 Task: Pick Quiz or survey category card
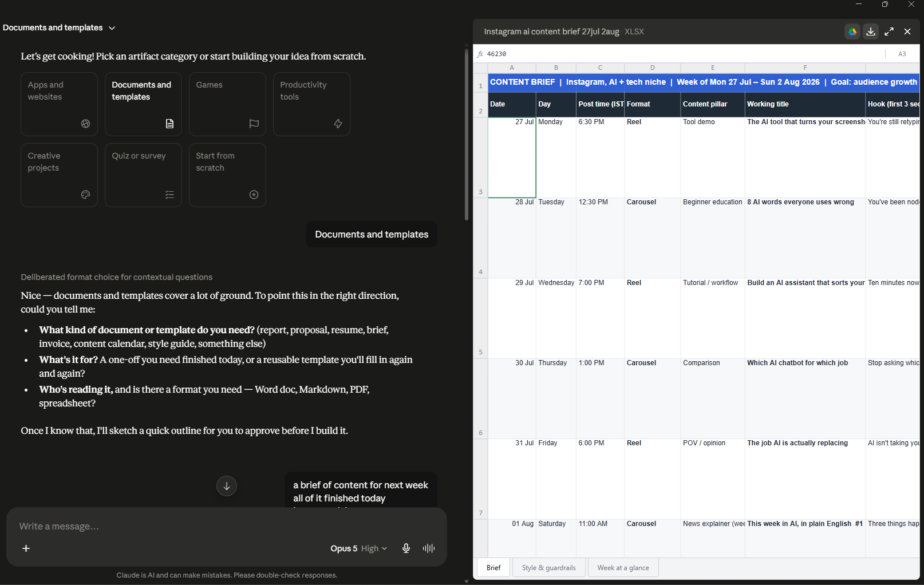click(143, 175)
